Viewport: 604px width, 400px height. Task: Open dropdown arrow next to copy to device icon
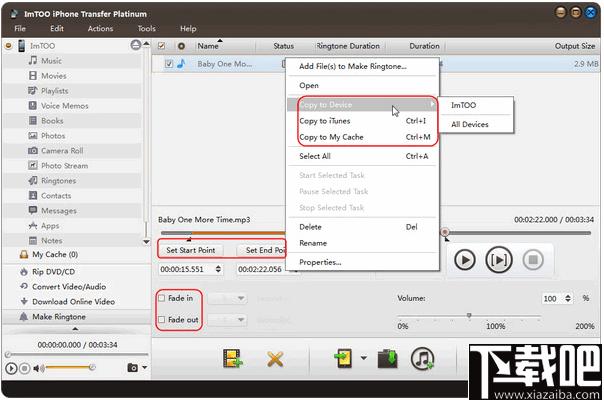pos(364,358)
